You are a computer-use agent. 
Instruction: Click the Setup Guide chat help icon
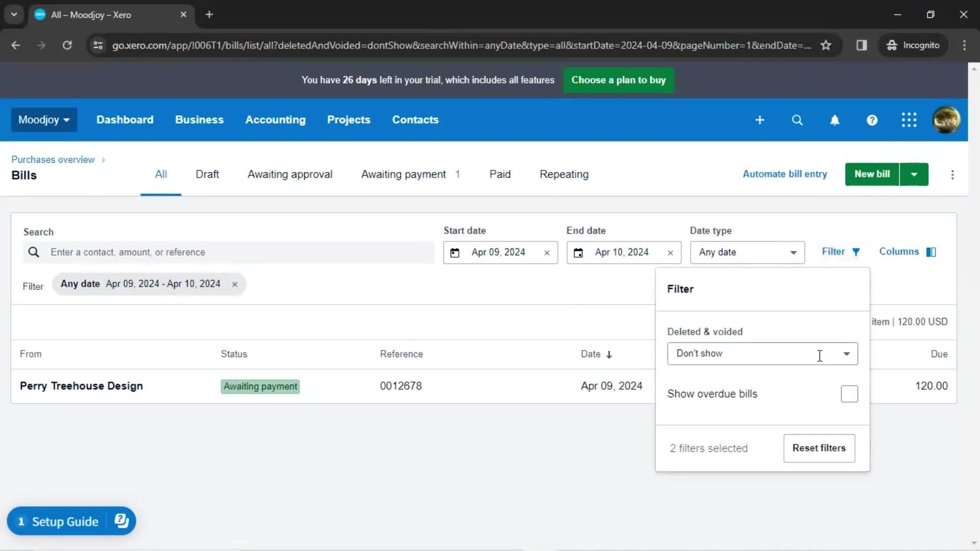click(x=121, y=521)
